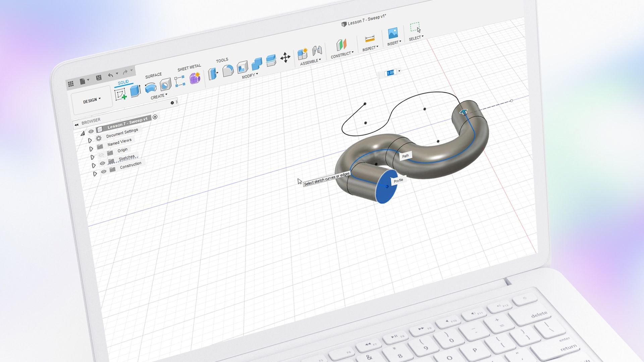Switch to the SOLID tab
Viewport: 644px width, 362px height.
[123, 82]
